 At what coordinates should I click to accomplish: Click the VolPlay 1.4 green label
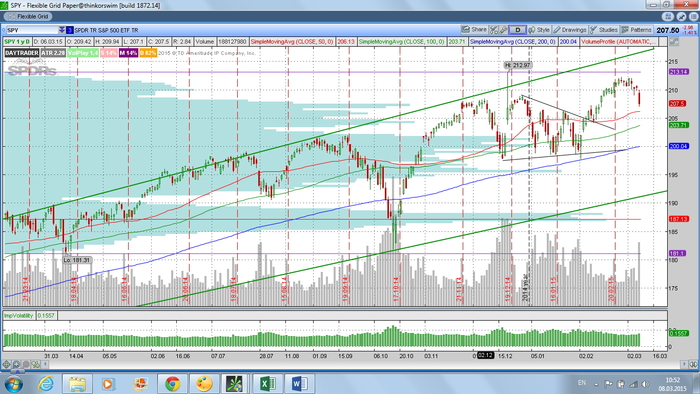tap(83, 53)
